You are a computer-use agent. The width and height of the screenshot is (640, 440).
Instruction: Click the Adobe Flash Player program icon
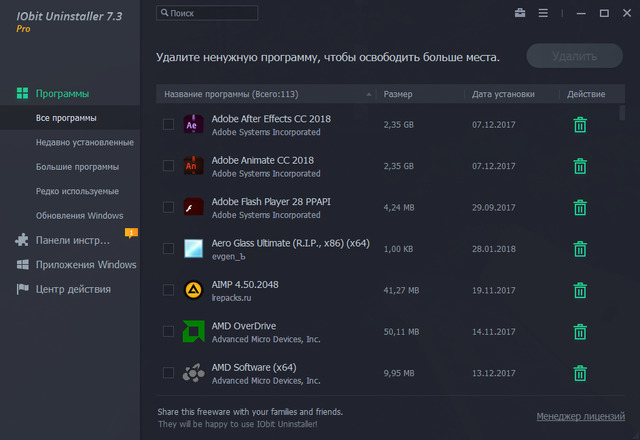coord(193,208)
